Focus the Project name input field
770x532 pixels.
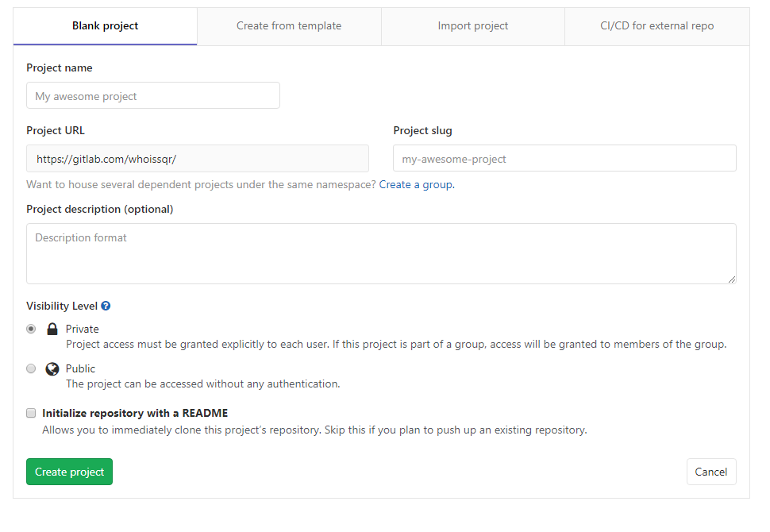pyautogui.click(x=153, y=96)
